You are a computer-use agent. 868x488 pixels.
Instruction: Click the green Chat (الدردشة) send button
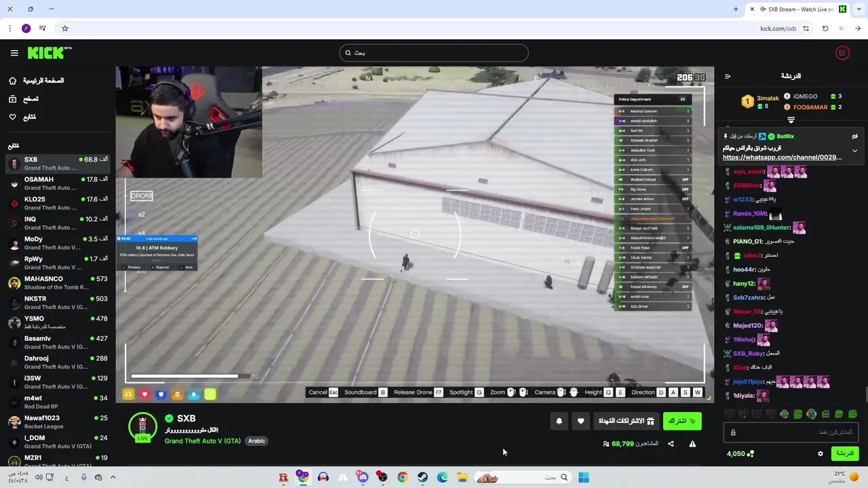click(844, 453)
